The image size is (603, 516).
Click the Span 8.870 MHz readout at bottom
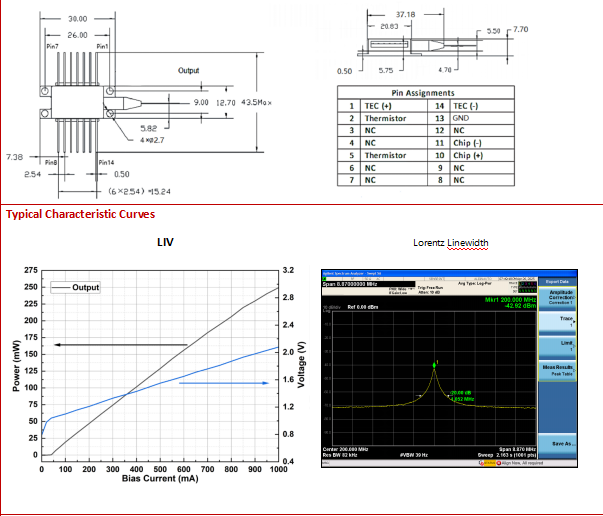(517, 449)
